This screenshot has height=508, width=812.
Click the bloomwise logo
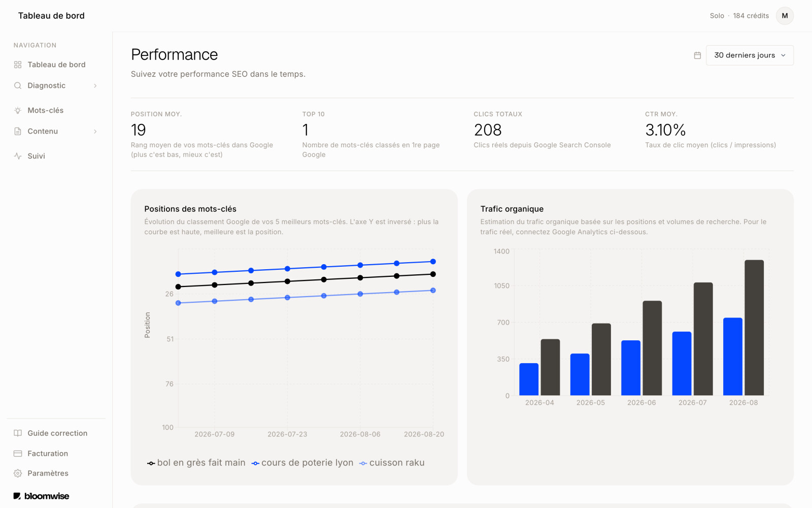[41, 496]
